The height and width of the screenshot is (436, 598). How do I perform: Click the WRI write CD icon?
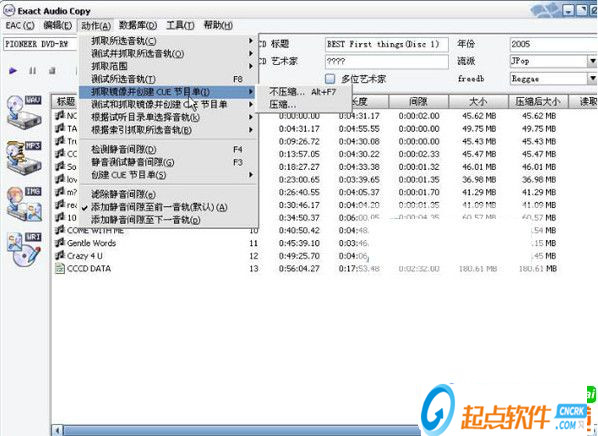pos(24,249)
